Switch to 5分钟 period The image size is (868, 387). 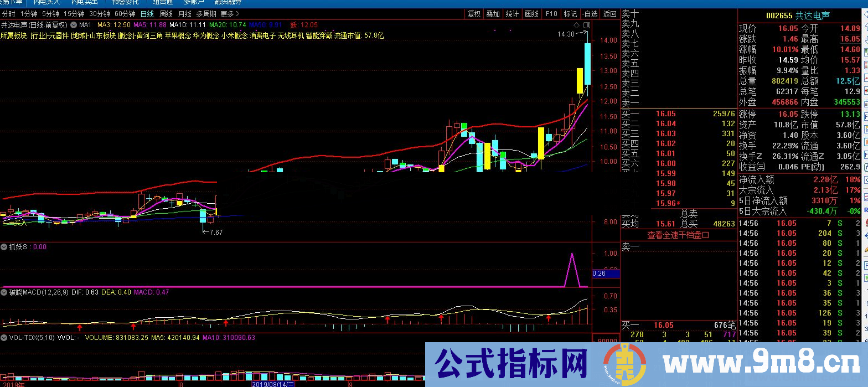[50, 14]
